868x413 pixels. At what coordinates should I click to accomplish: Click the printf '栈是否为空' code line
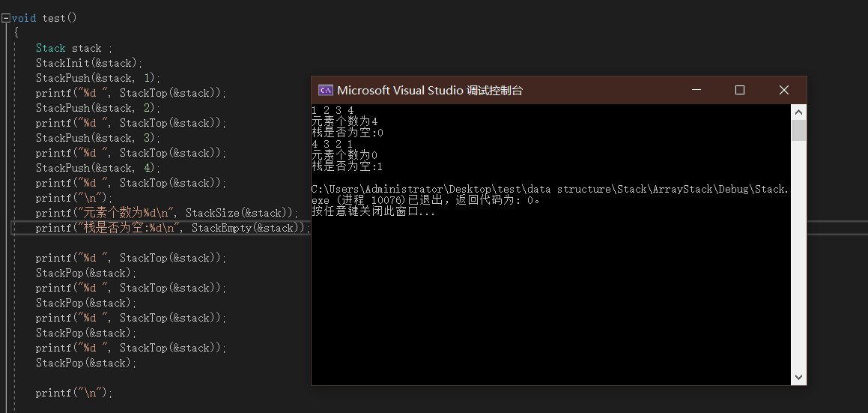[x=173, y=228]
